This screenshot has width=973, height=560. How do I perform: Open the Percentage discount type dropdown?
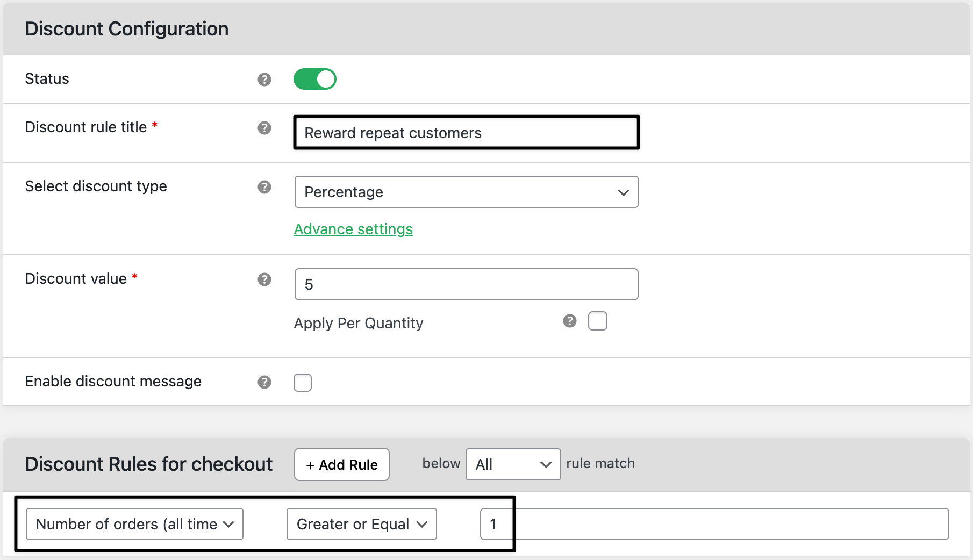466,192
